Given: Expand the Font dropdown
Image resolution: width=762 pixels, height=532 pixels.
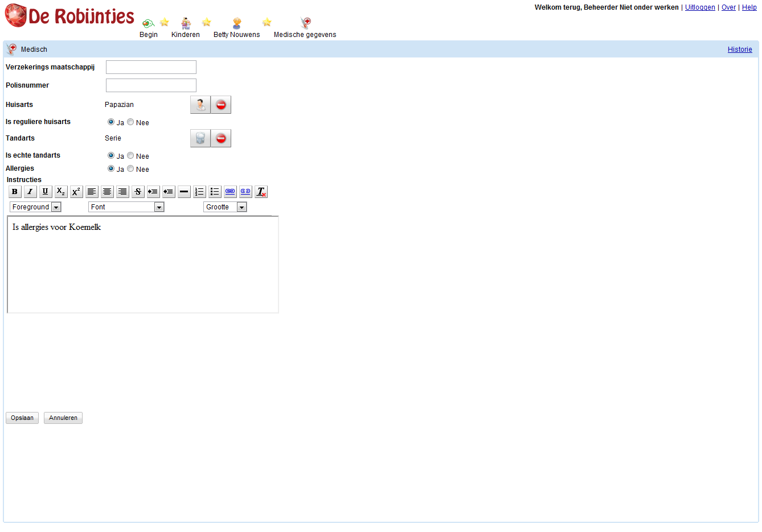Looking at the screenshot, I should coord(126,207).
